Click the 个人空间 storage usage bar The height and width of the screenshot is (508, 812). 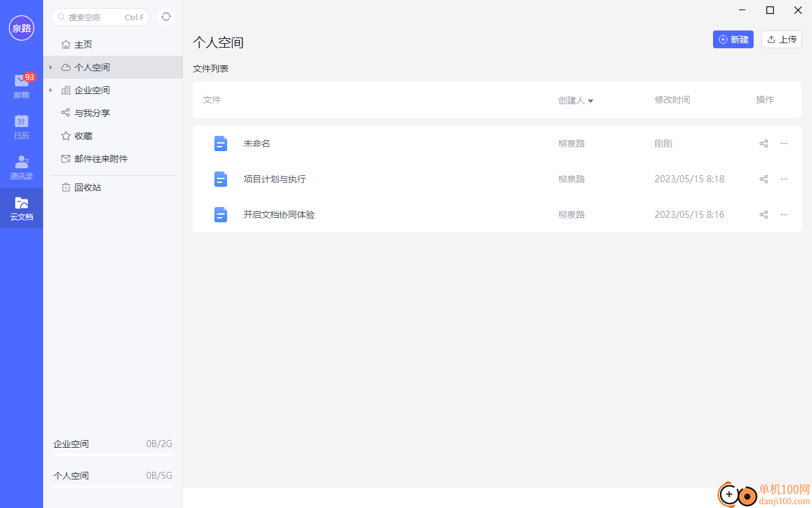tap(113, 486)
